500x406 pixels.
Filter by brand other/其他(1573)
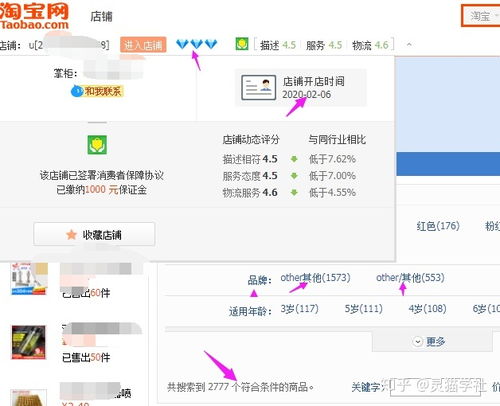click(315, 278)
